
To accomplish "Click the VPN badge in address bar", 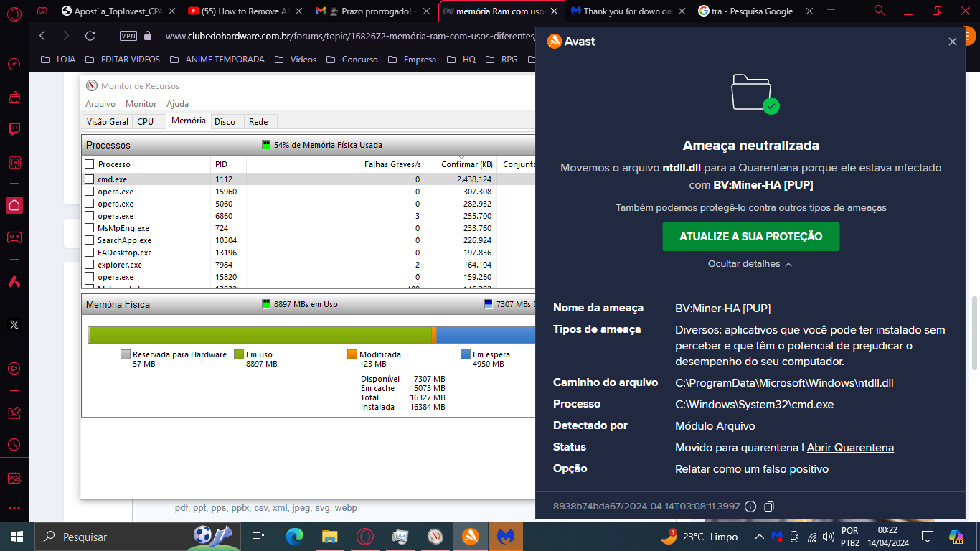I will (128, 36).
